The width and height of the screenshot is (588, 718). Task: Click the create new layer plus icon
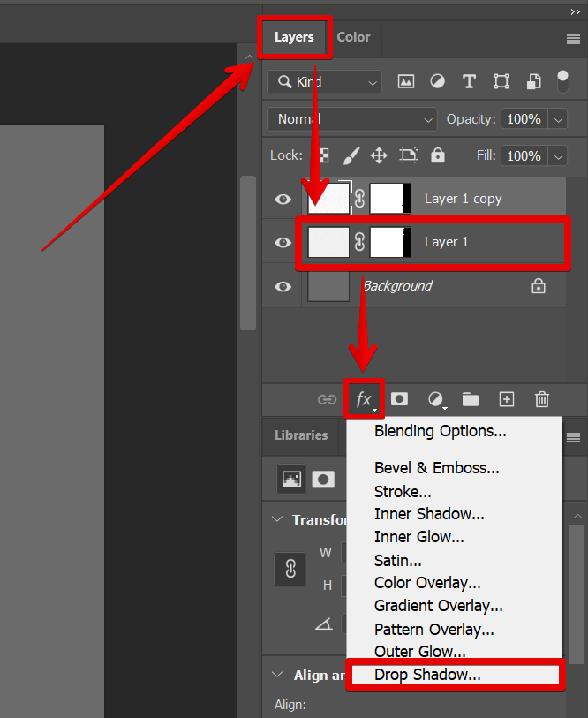pyautogui.click(x=507, y=399)
